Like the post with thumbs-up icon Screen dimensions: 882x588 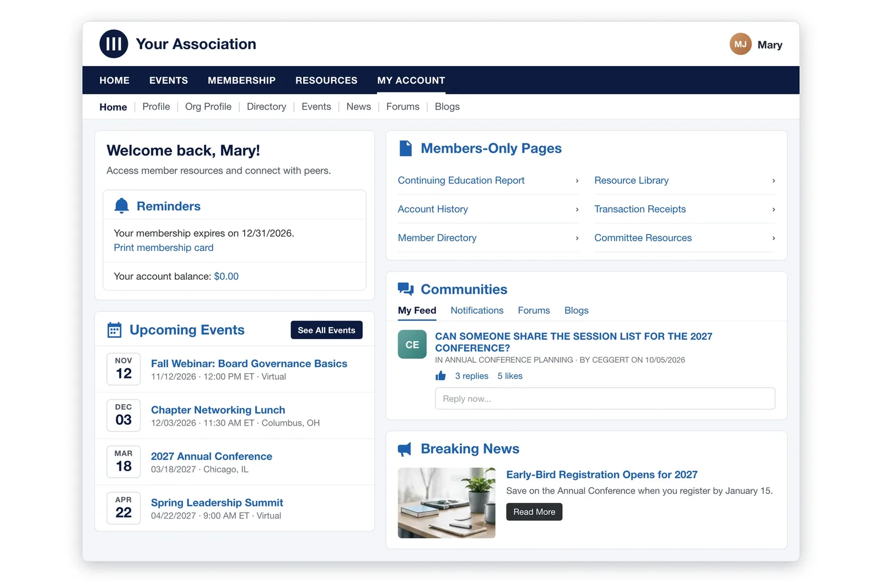point(440,376)
